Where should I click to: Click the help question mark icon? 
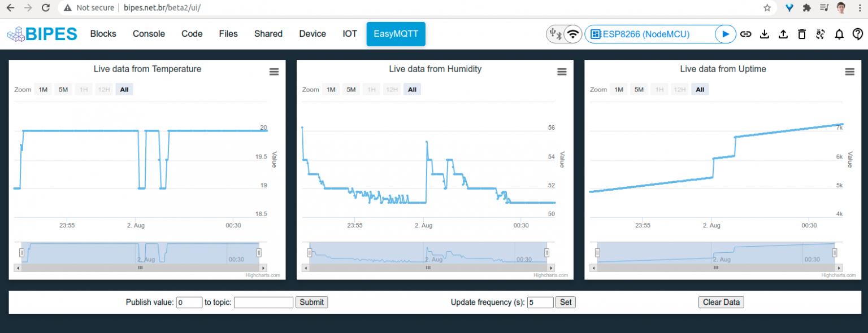tap(858, 34)
